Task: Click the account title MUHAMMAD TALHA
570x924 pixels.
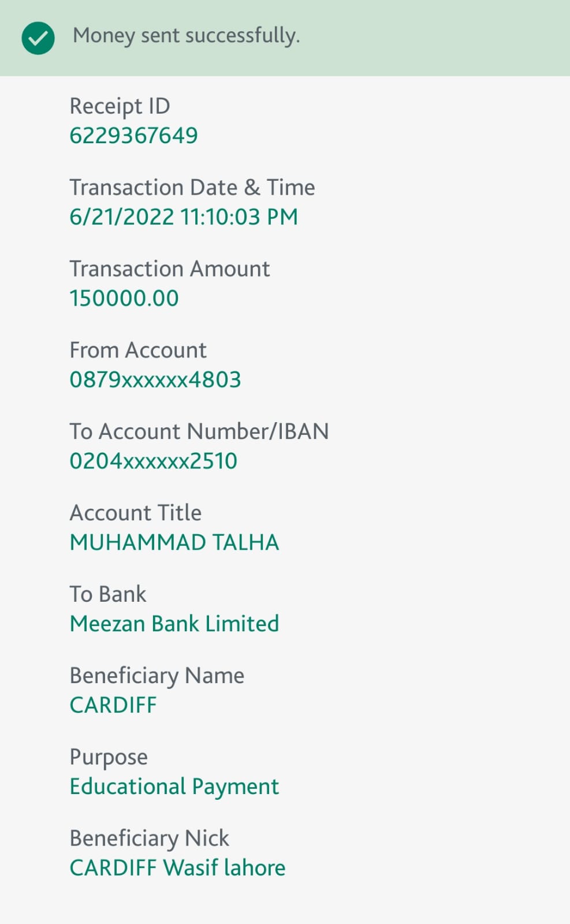Action: 174,543
